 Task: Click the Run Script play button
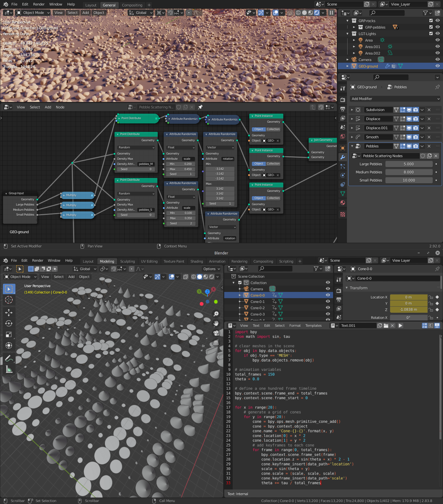(400, 325)
